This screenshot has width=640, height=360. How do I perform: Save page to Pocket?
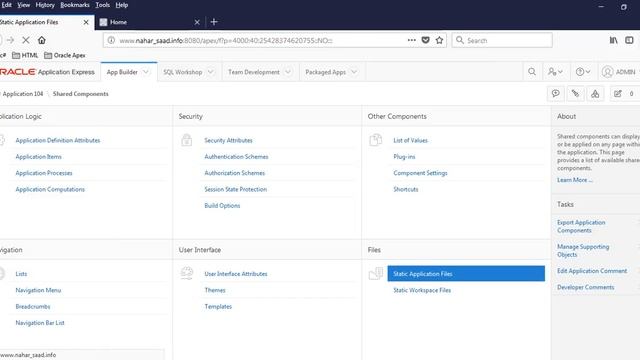[425, 40]
